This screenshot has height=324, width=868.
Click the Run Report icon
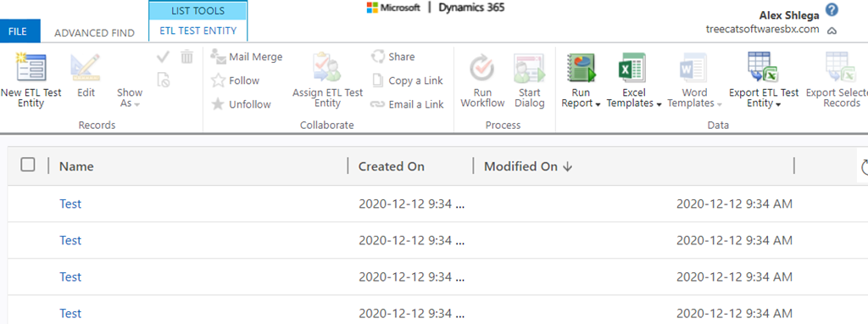[x=581, y=68]
